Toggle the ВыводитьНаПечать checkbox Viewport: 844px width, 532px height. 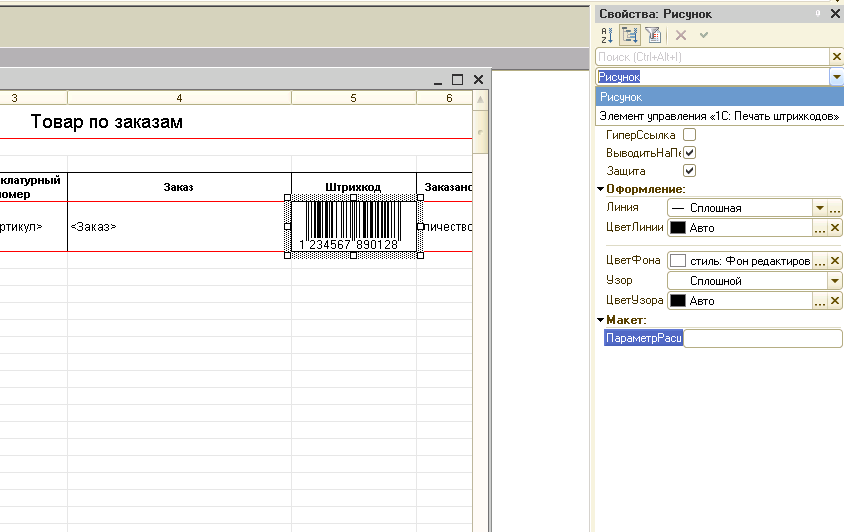pos(690,152)
